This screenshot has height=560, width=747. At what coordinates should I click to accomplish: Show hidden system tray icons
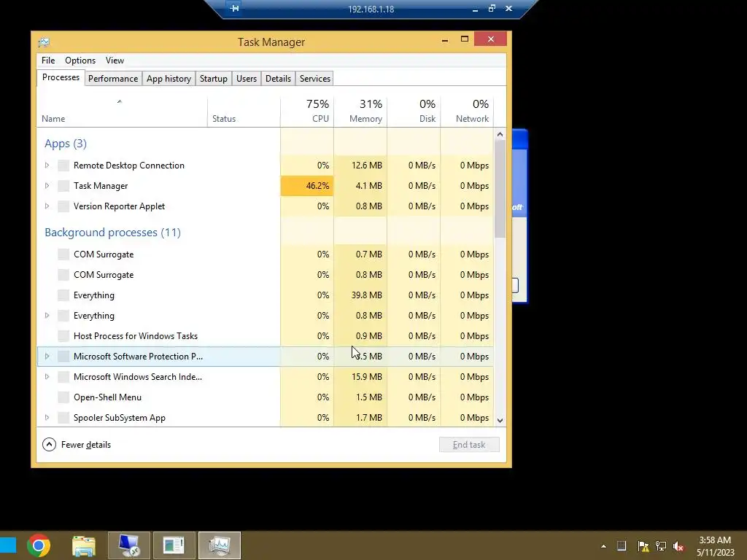click(603, 546)
